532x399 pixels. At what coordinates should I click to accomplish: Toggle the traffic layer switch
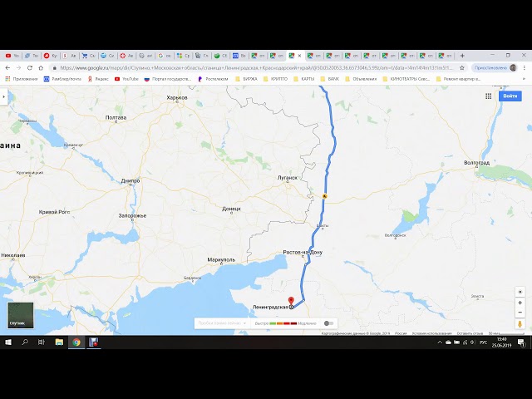pos(328,323)
